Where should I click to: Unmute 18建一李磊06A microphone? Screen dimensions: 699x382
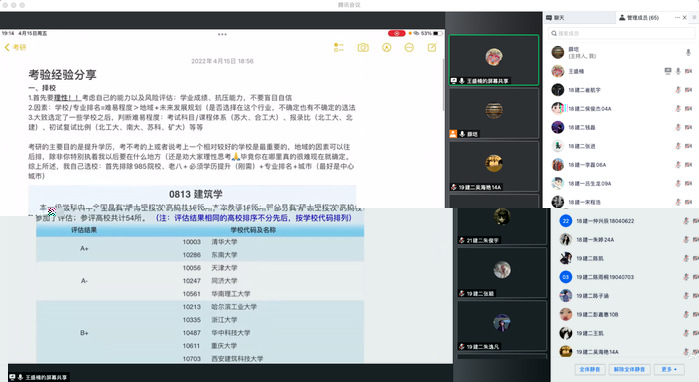click(678, 164)
